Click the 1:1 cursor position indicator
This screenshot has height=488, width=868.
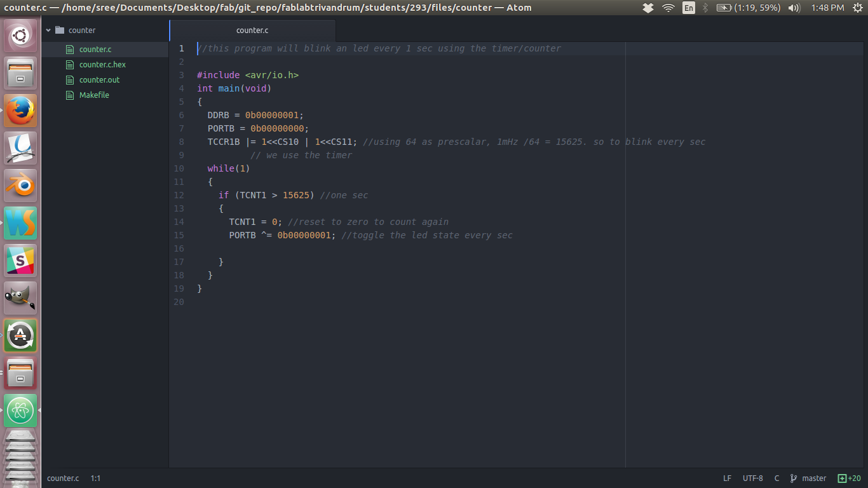pyautogui.click(x=95, y=478)
